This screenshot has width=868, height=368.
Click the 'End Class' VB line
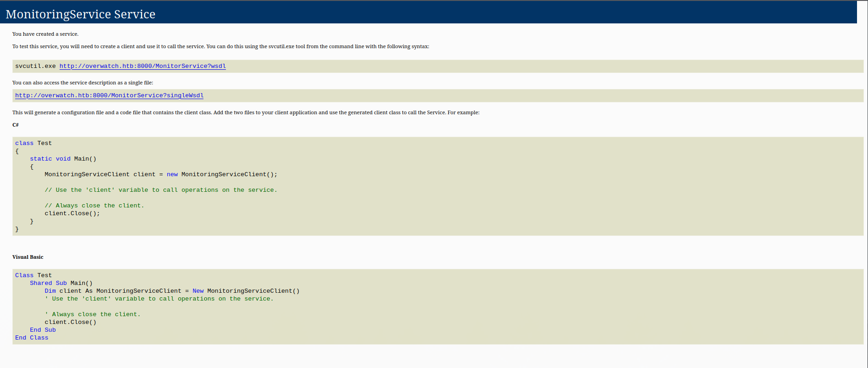click(32, 338)
